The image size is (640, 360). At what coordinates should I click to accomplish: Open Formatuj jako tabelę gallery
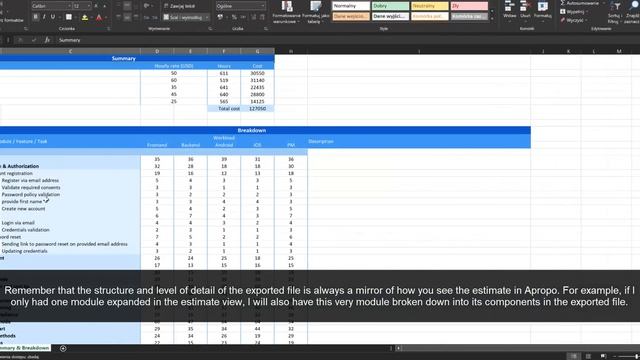pos(316,12)
